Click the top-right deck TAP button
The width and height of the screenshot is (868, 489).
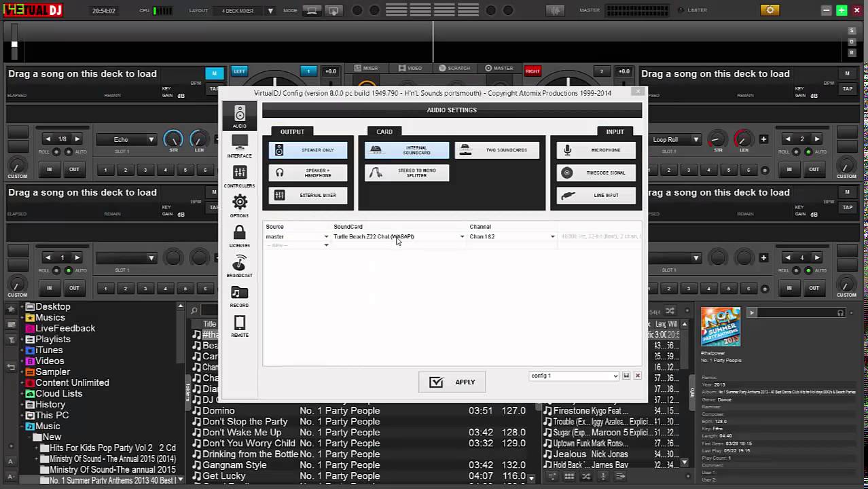tap(847, 89)
